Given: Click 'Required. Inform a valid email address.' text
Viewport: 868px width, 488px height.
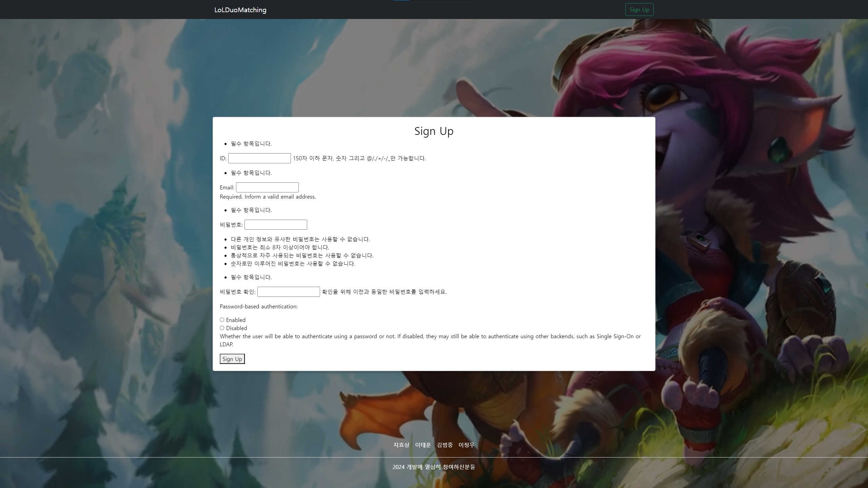Looking at the screenshot, I should point(268,197).
